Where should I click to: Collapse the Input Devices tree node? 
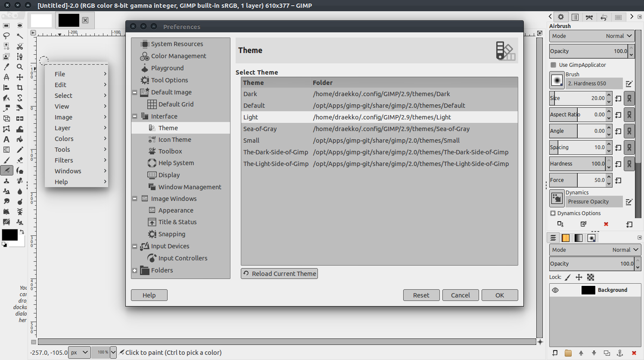point(134,247)
